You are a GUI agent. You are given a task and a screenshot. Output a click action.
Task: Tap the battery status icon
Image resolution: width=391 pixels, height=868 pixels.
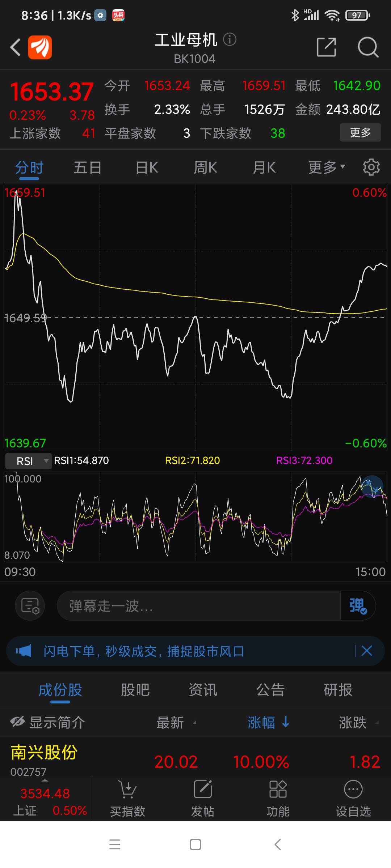pyautogui.click(x=357, y=15)
